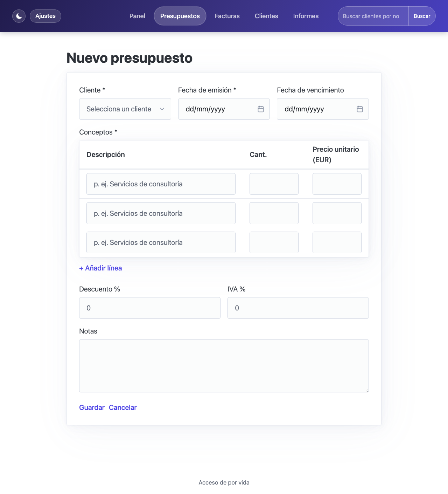
Task: Click inside the Notas text area
Action: tap(224, 366)
